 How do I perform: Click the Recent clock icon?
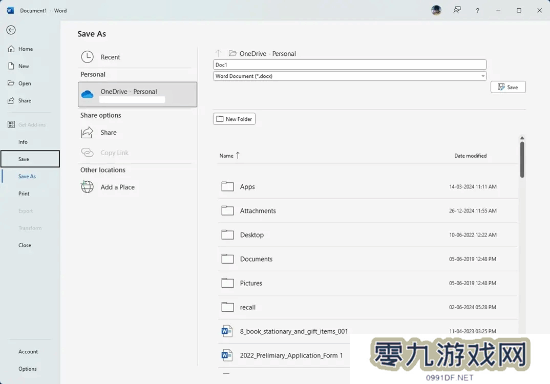(87, 57)
